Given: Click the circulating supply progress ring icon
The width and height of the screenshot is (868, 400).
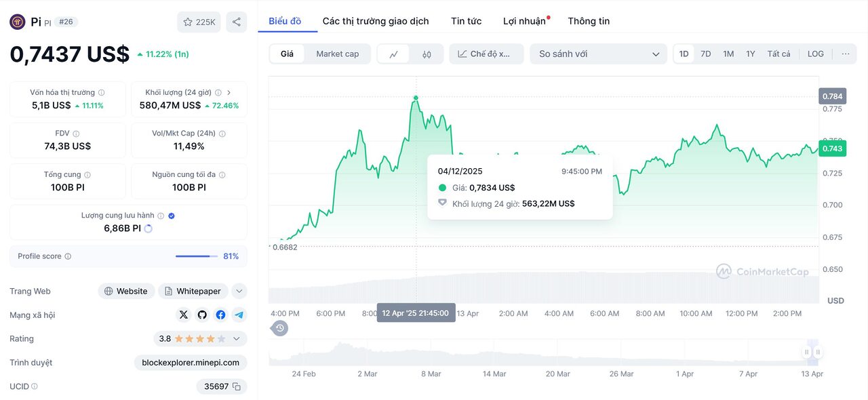Looking at the screenshot, I should pyautogui.click(x=149, y=228).
